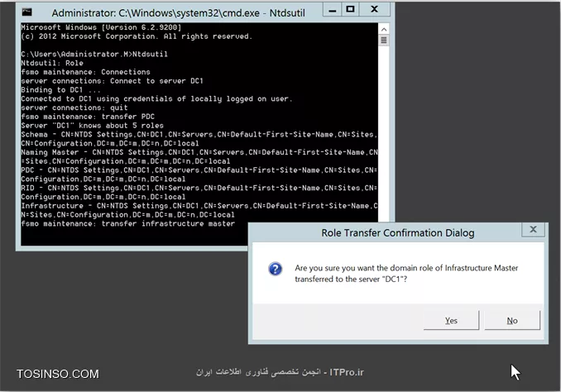Click the 'server connections: quit' line
Screen dimensions: 561x392
point(74,108)
